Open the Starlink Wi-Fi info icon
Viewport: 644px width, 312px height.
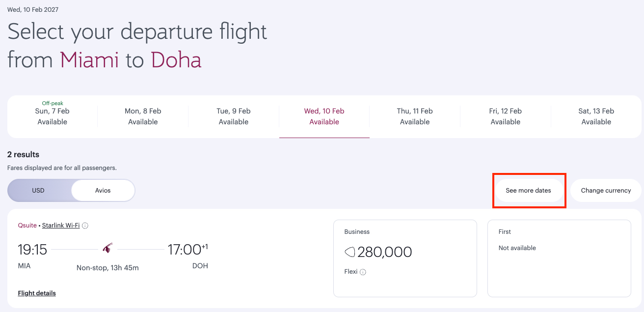click(x=85, y=225)
